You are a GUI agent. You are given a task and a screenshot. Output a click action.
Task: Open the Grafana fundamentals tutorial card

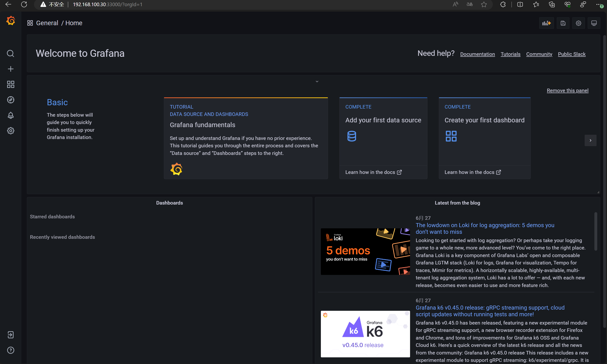pyautogui.click(x=246, y=138)
